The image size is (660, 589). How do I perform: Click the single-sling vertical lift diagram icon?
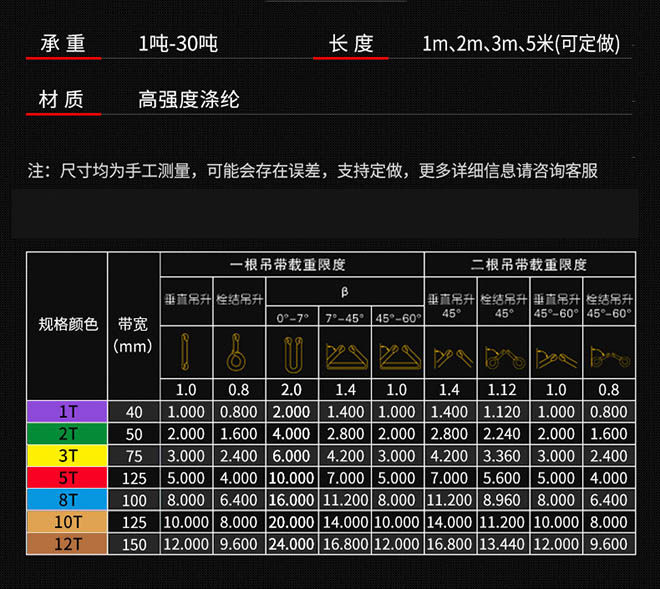(186, 352)
